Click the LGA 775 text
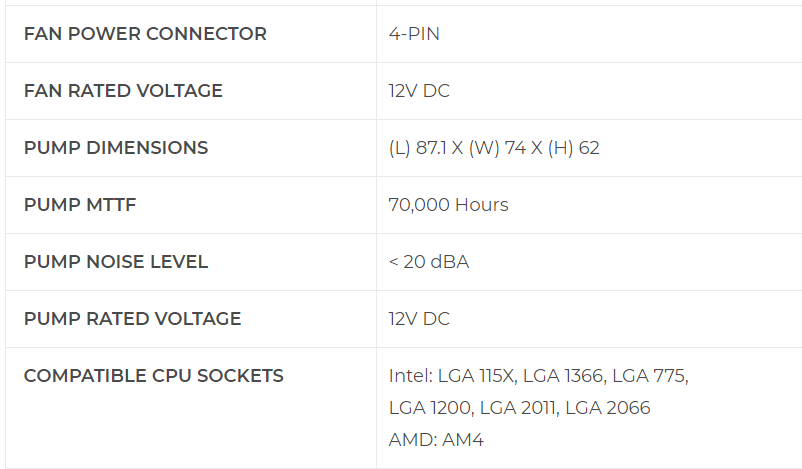Image resolution: width=802 pixels, height=469 pixels. coord(650,376)
